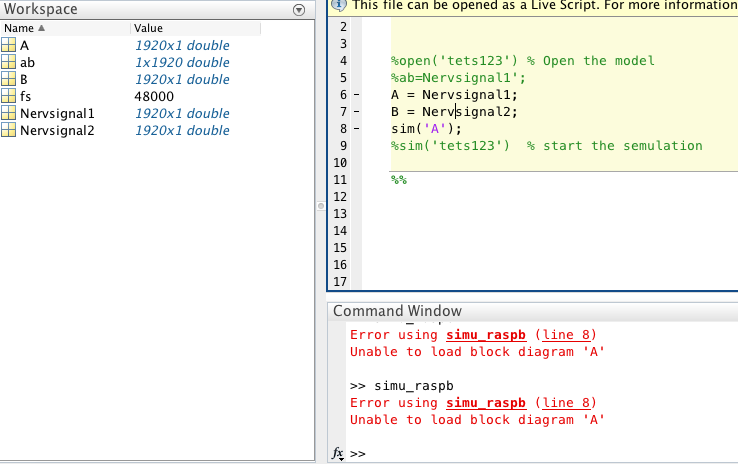Screen dimensions: 738x464
Task: Click the Nervsignal2 variable icon
Action: [x=9, y=131]
